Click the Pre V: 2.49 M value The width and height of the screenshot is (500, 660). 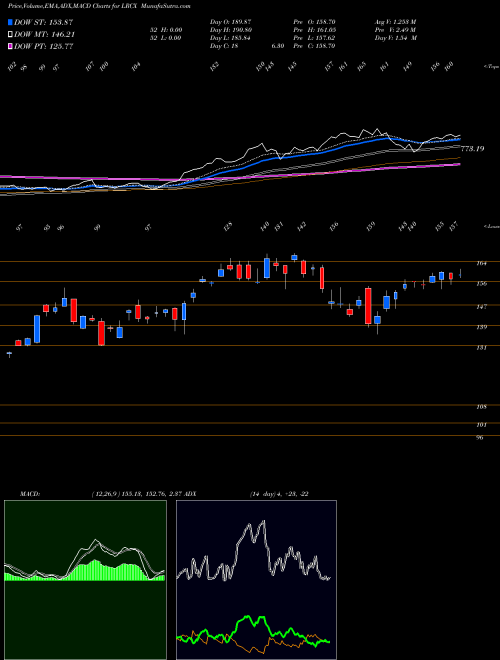click(x=396, y=30)
